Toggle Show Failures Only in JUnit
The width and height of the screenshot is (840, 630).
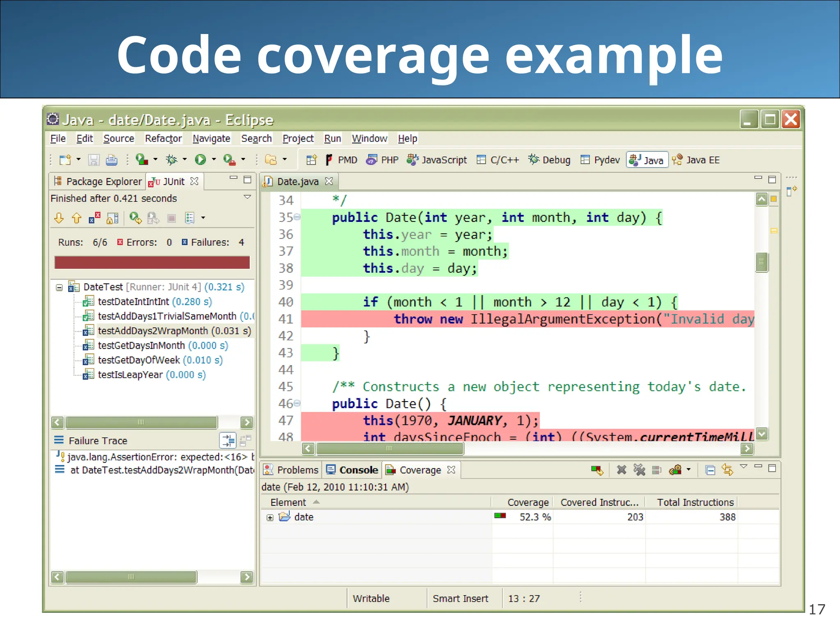pos(95,218)
